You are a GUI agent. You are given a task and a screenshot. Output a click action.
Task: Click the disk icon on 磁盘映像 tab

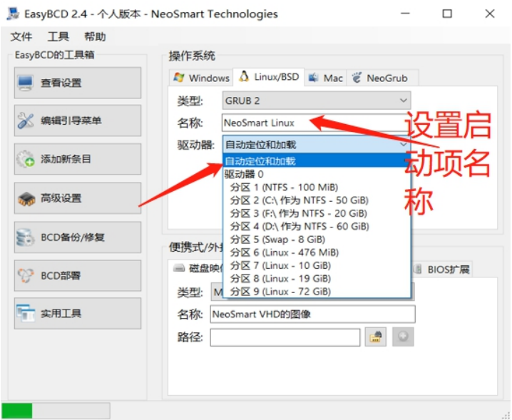(179, 268)
